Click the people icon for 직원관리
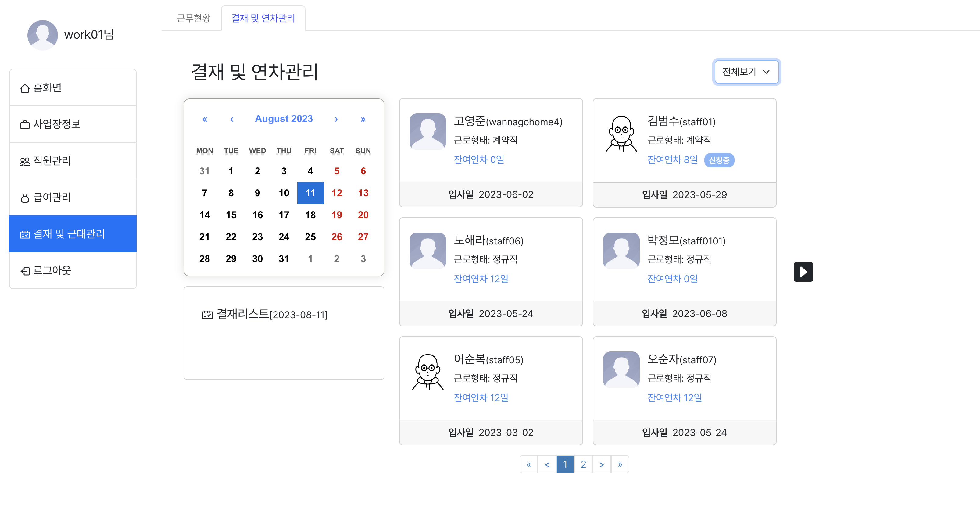980x506 pixels. point(25,161)
